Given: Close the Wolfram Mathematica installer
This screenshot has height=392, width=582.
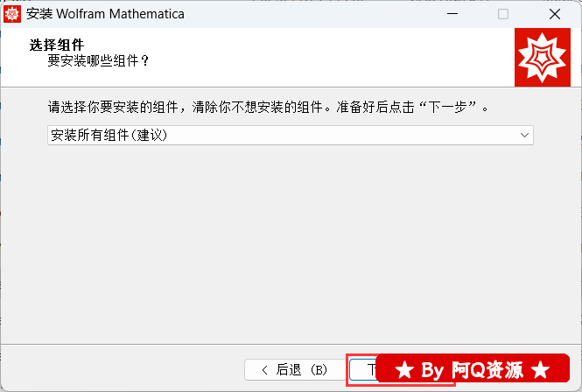Looking at the screenshot, I should pos(555,14).
